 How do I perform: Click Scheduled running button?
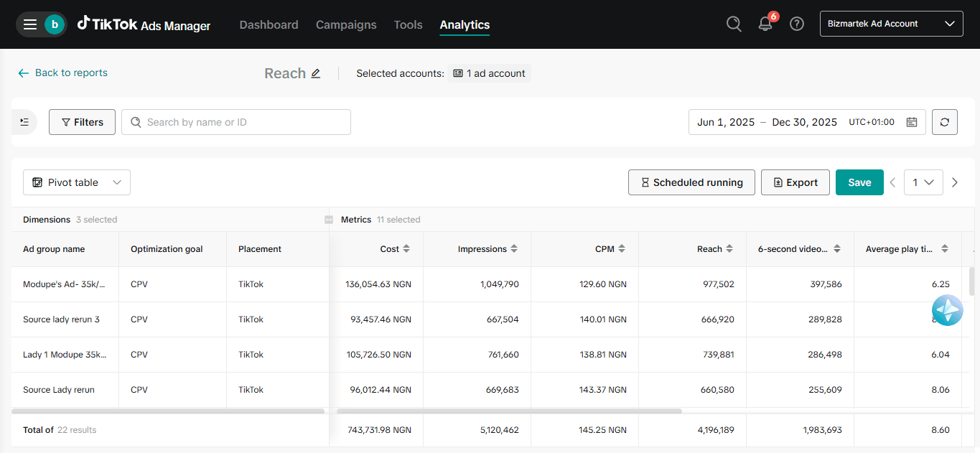pyautogui.click(x=691, y=182)
